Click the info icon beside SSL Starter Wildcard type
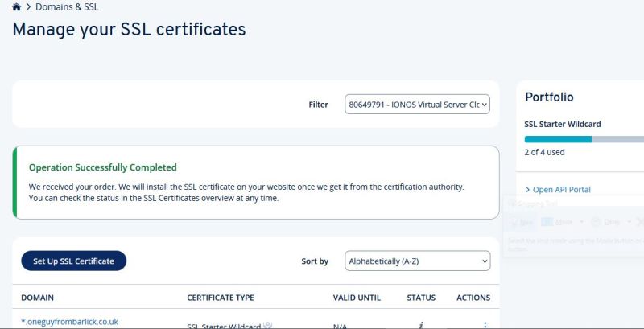 pos(267,325)
